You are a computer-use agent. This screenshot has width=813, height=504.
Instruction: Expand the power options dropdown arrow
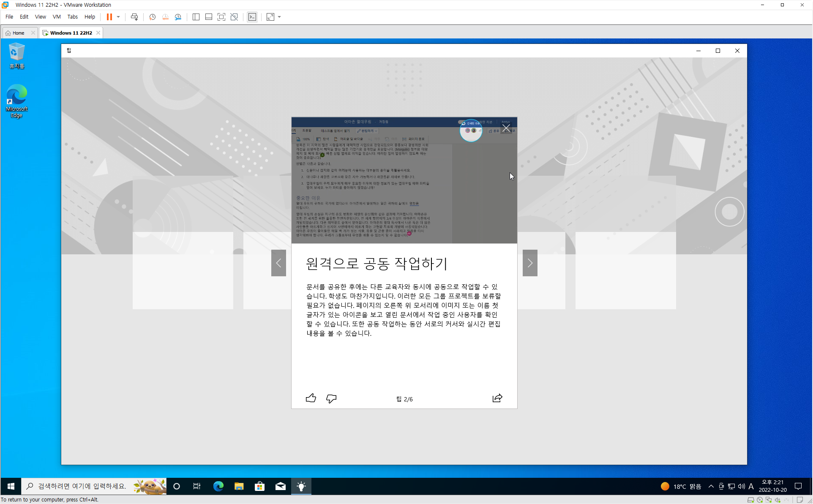[118, 17]
